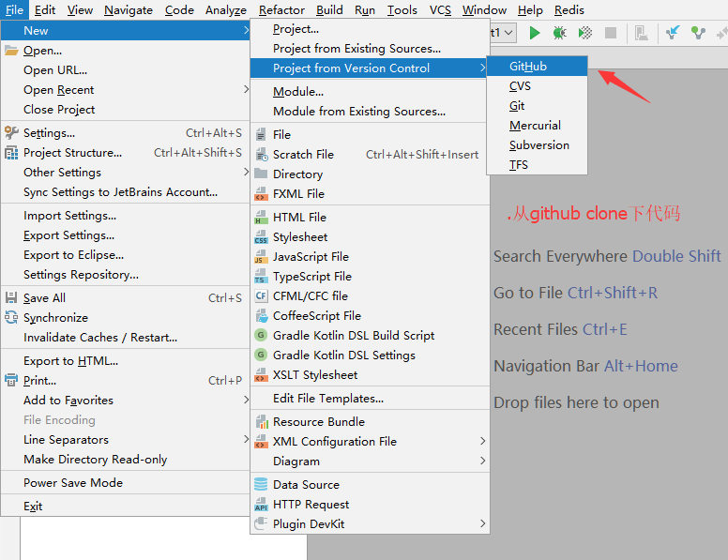Choose Open URL in File menu
728x560 pixels.
(126, 70)
